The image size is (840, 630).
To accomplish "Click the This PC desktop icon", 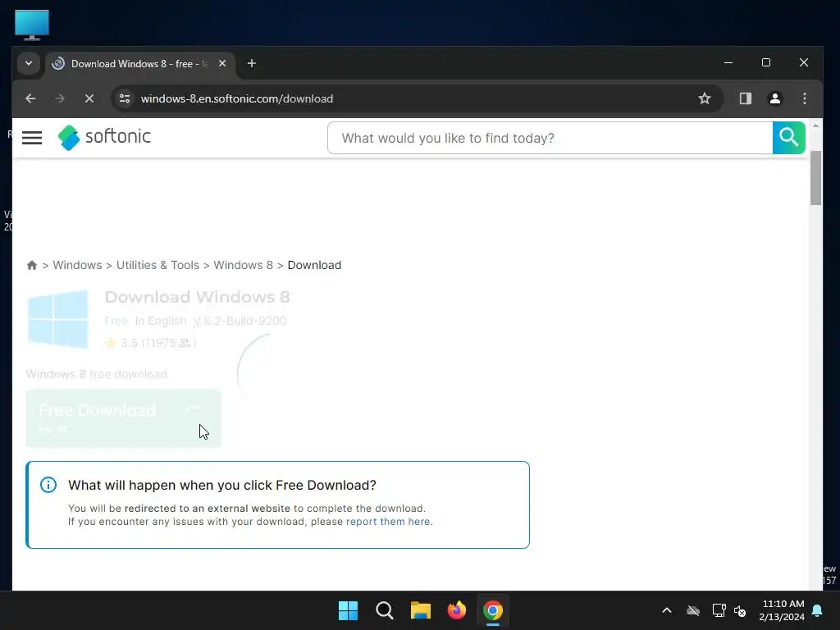I will pos(32,25).
